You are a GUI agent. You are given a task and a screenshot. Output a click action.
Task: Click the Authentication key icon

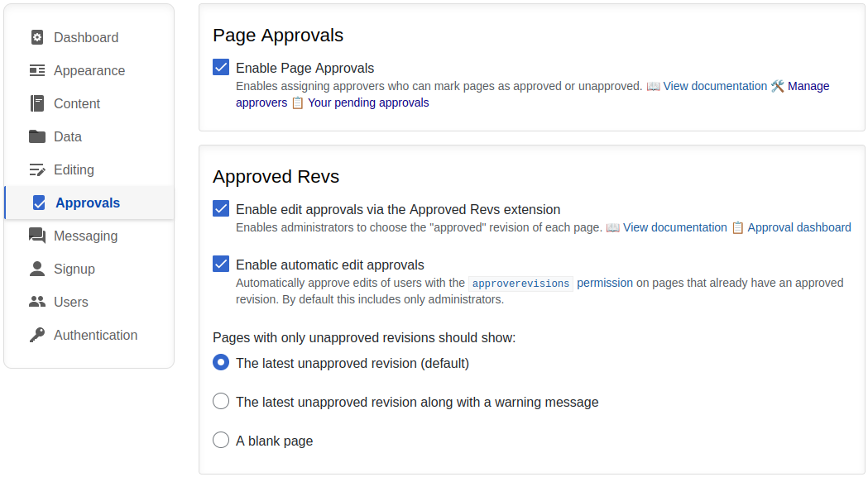pyautogui.click(x=37, y=335)
